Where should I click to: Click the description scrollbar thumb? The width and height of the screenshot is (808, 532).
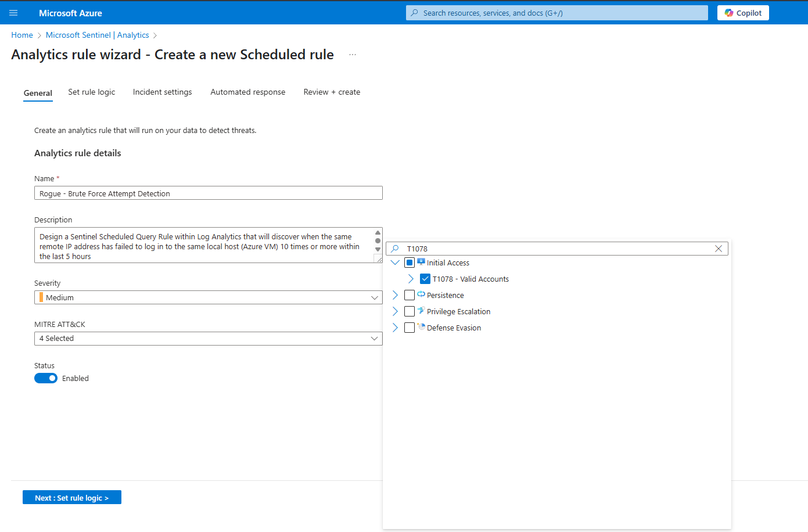pos(378,240)
